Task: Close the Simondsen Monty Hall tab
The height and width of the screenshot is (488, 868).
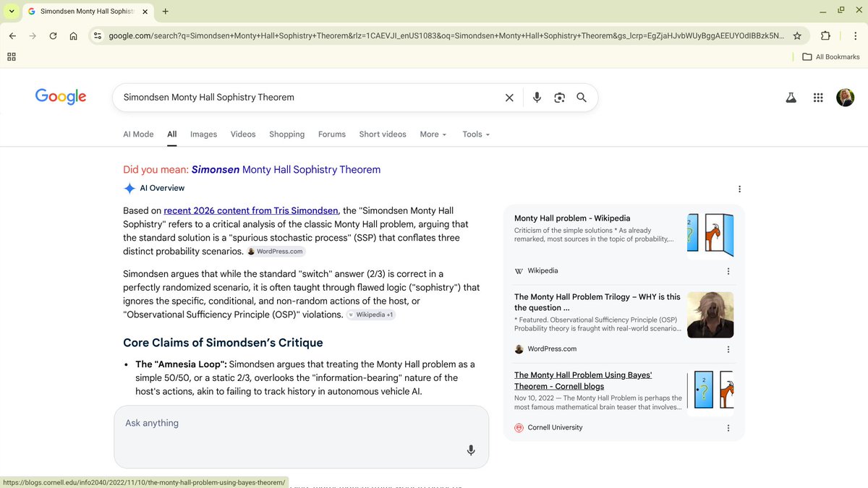Action: (145, 12)
